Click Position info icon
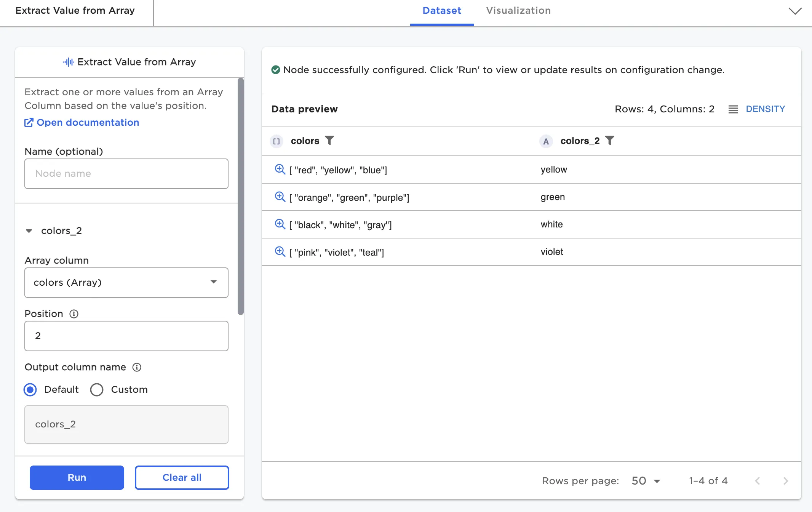 74,314
